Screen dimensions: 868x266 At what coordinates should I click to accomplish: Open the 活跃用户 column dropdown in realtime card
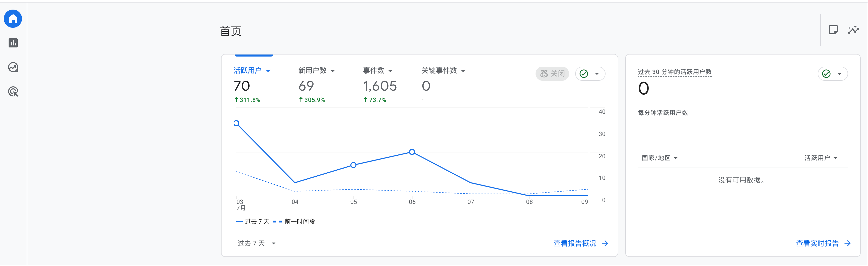[821, 158]
